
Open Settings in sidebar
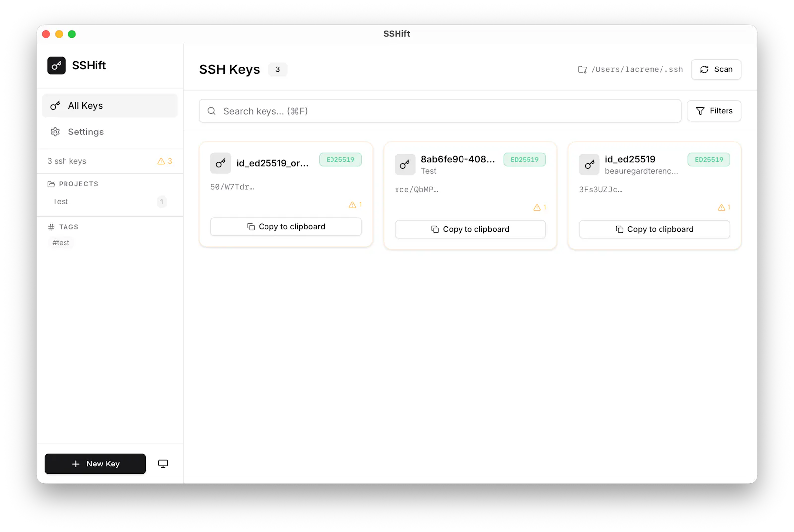click(110, 132)
